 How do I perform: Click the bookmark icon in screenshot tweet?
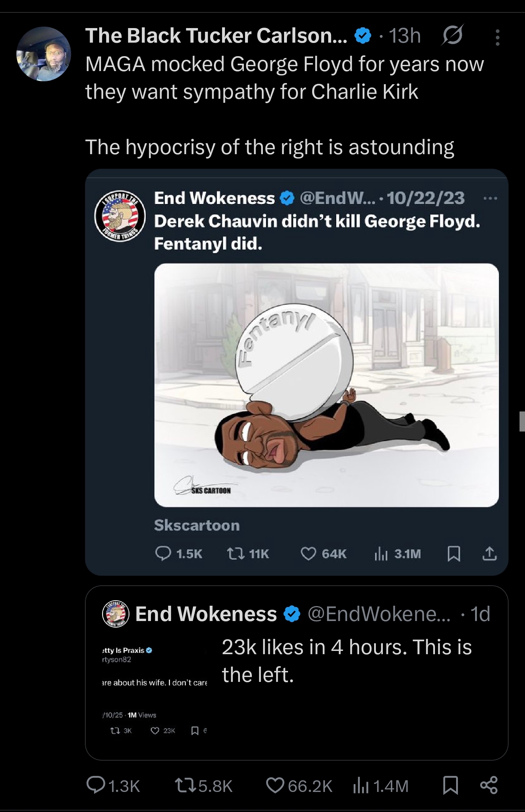(453, 554)
